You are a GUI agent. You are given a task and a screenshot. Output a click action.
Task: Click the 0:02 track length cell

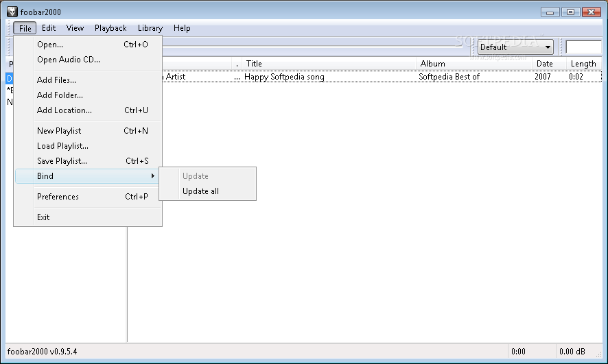point(576,77)
